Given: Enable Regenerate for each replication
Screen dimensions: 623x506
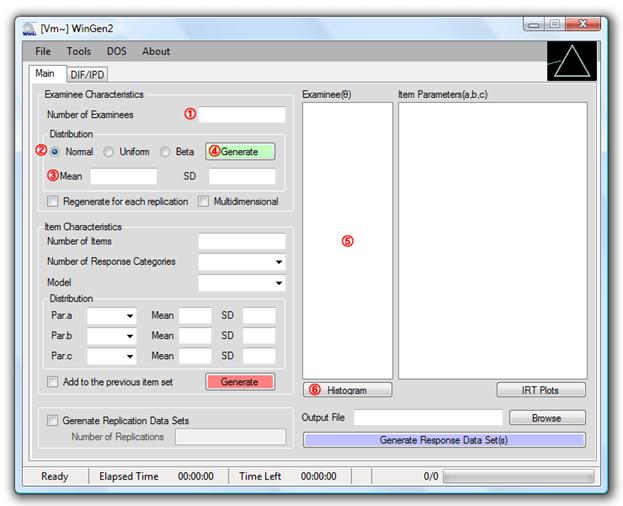Looking at the screenshot, I should 53,202.
